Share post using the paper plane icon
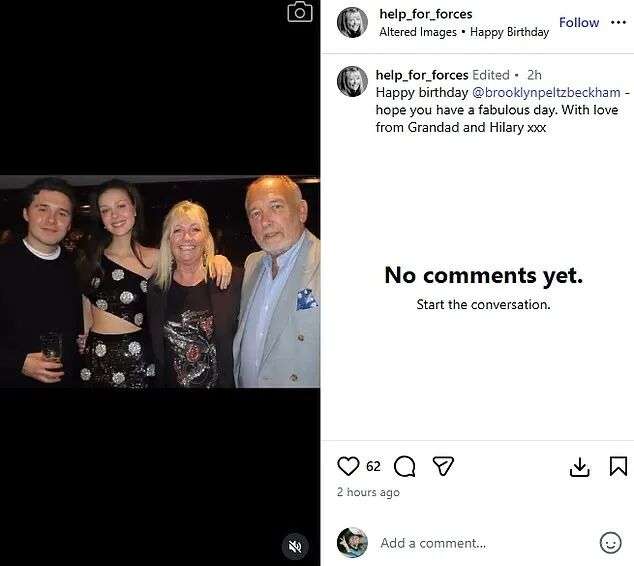Image resolution: width=634 pixels, height=566 pixels. 443,466
